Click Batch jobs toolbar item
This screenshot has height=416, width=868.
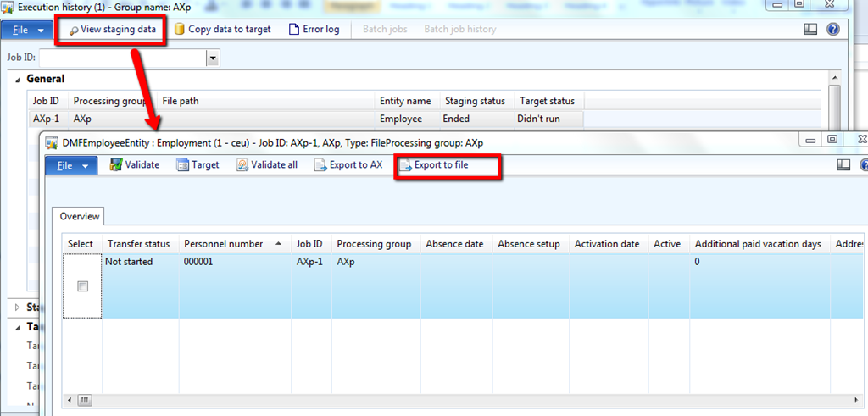(385, 30)
